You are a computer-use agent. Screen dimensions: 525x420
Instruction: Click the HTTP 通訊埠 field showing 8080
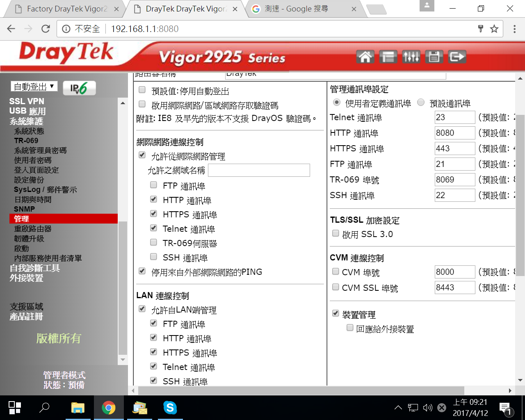454,133
